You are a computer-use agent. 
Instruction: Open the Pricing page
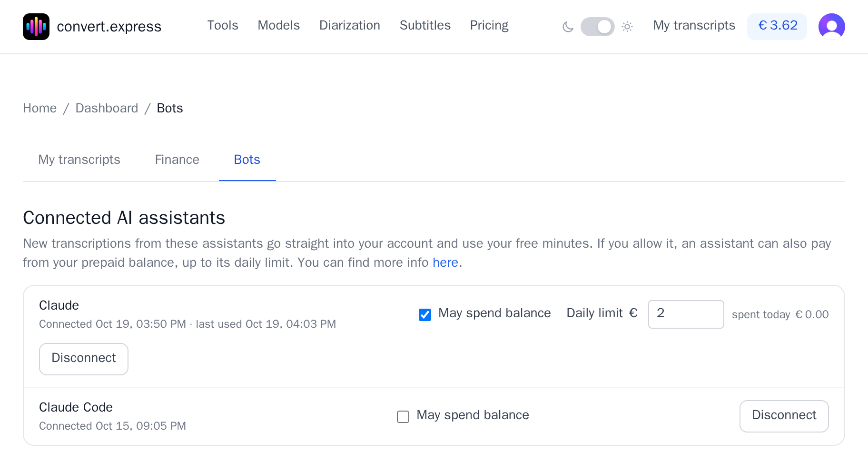pyautogui.click(x=489, y=25)
